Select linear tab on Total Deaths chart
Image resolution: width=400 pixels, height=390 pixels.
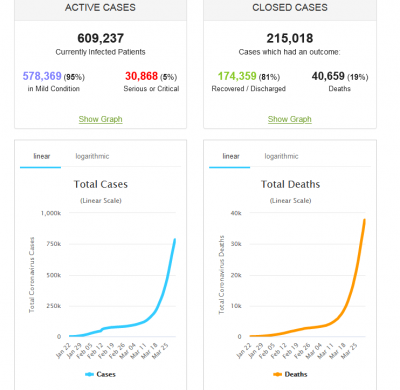point(231,156)
